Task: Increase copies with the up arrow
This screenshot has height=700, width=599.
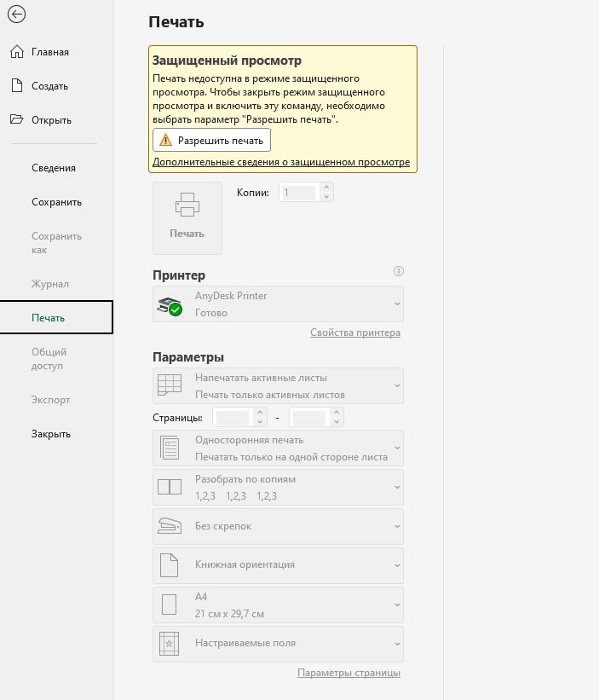Action: click(x=326, y=188)
